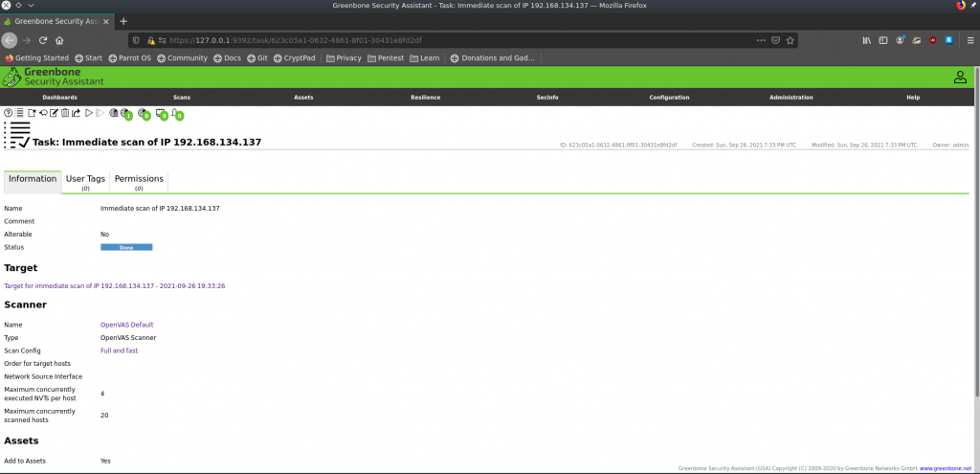Toggle the Firefox sidebar icon
The width and height of the screenshot is (980, 474).
tap(883, 40)
